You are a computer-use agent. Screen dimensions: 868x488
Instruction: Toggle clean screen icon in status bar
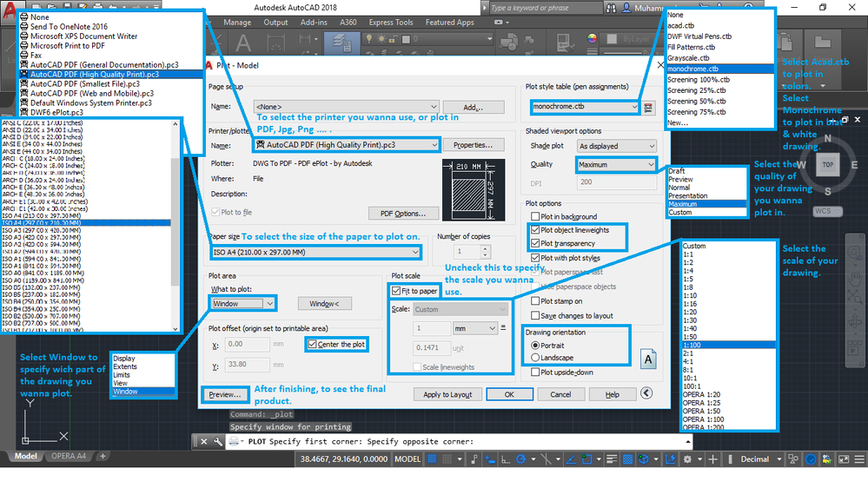pos(843,459)
